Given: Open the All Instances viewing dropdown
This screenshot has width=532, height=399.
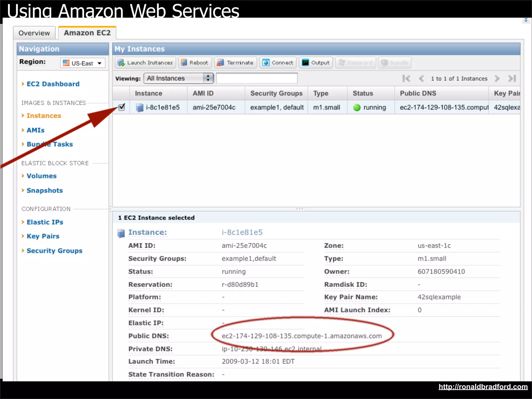Looking at the screenshot, I should (178, 78).
